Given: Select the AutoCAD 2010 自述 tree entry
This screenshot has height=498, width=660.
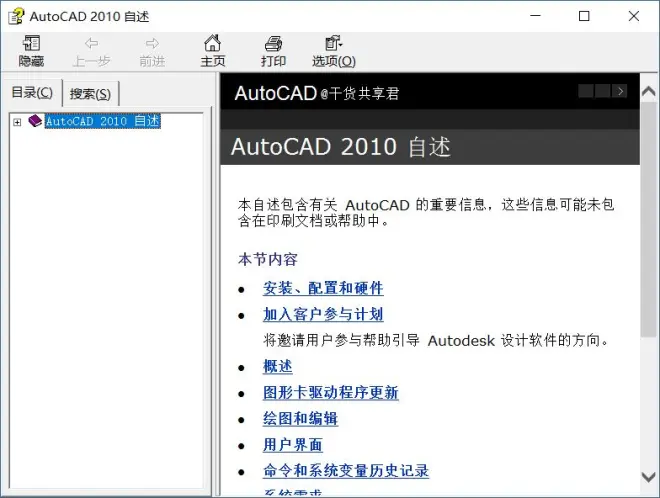Looking at the screenshot, I should point(103,121).
